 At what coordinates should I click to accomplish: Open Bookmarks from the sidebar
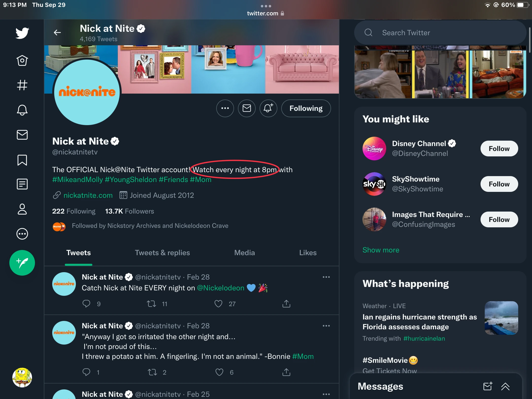click(x=22, y=160)
